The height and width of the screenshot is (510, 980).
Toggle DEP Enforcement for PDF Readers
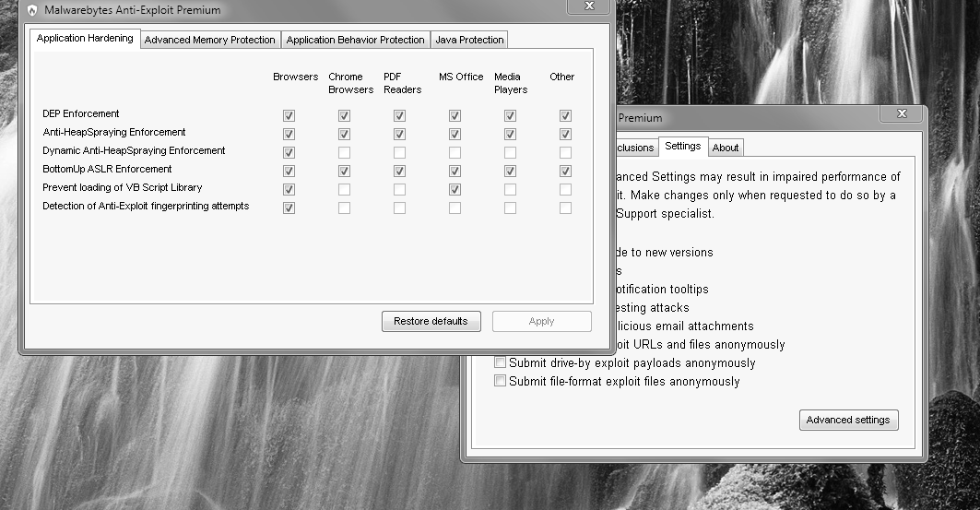pyautogui.click(x=399, y=115)
